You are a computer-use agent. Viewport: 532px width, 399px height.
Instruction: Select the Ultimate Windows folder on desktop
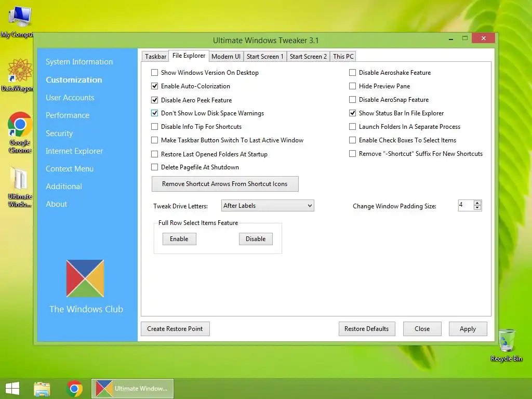click(x=20, y=187)
